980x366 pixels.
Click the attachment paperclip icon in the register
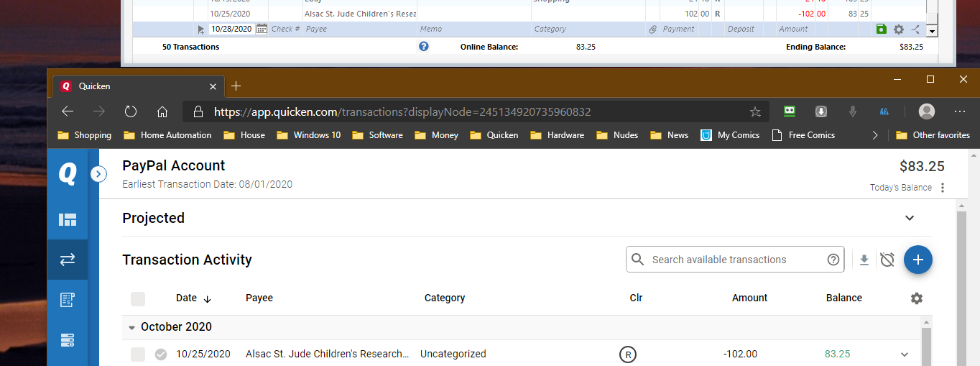[652, 29]
